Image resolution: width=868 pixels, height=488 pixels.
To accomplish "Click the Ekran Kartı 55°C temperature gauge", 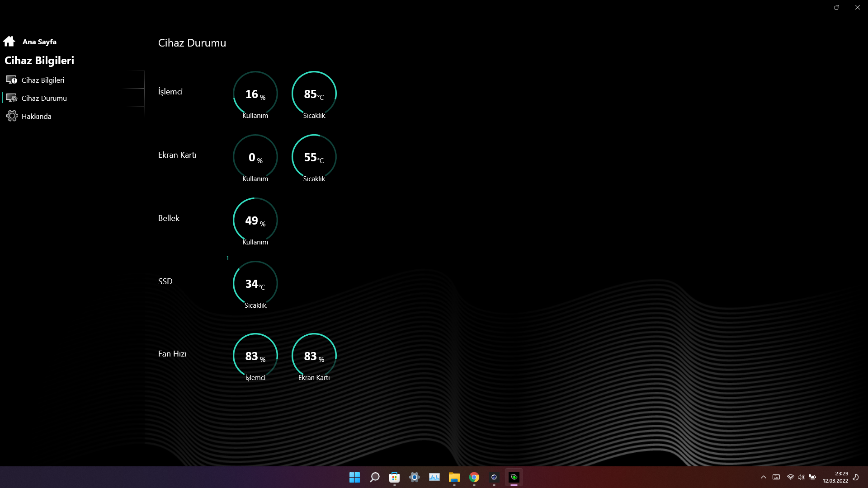I will pyautogui.click(x=314, y=157).
